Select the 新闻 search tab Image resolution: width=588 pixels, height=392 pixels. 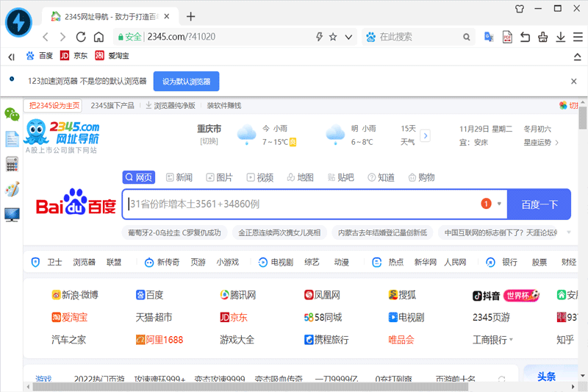(179, 177)
